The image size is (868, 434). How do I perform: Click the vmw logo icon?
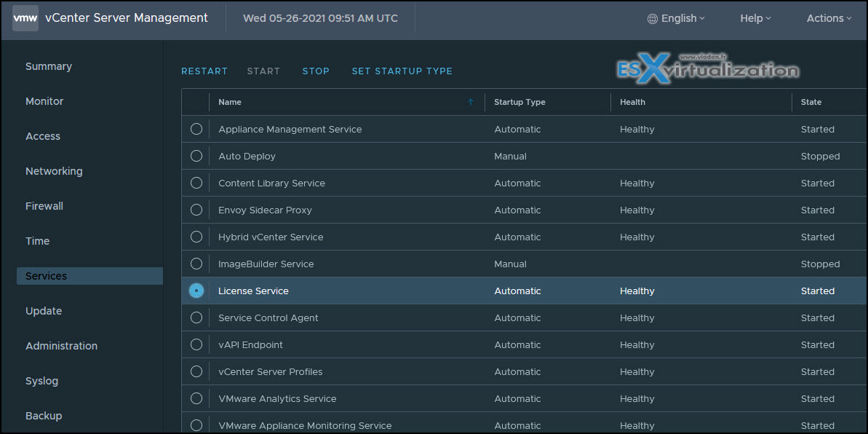(25, 18)
